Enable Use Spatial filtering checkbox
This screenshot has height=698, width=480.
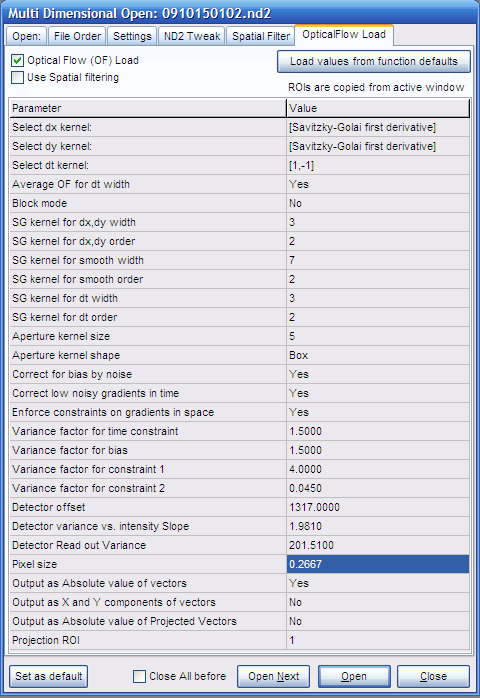point(17,77)
